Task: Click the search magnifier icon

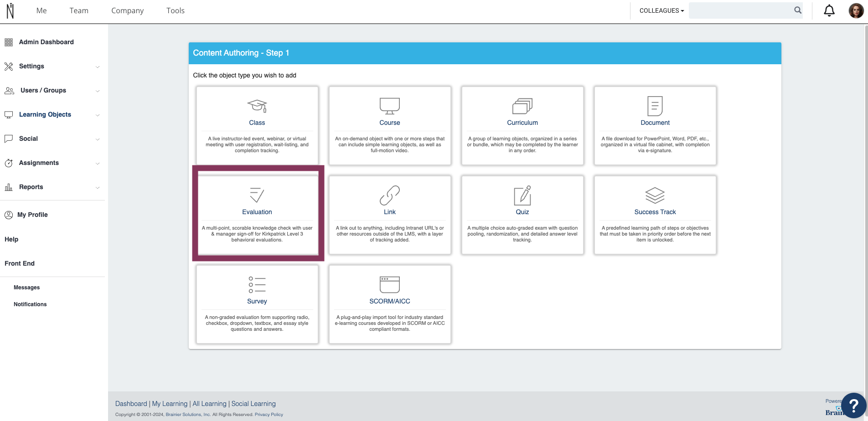Action: click(798, 10)
